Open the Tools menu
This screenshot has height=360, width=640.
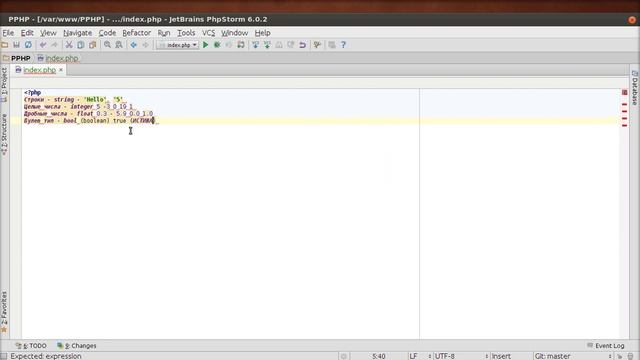point(186,33)
